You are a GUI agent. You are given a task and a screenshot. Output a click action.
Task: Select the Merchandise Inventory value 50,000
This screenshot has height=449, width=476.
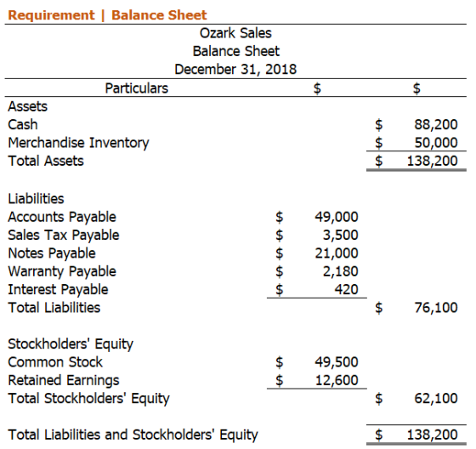pyautogui.click(x=436, y=143)
